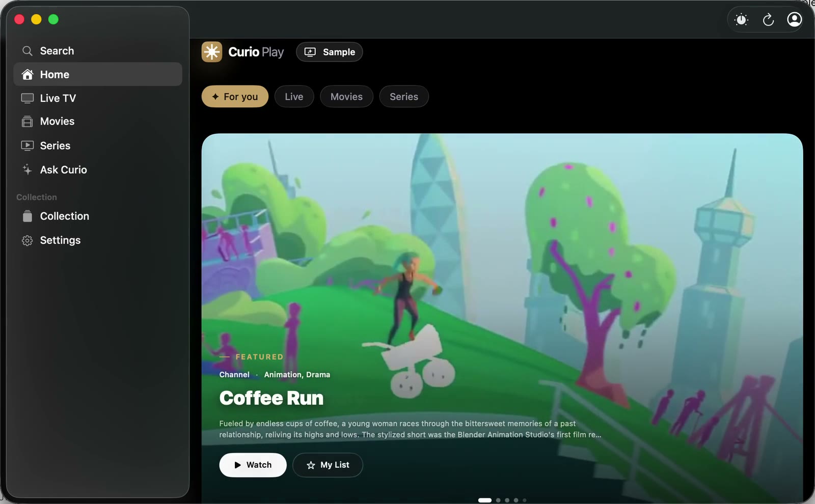Switch to the Series filter tab
The height and width of the screenshot is (504, 815).
point(404,97)
